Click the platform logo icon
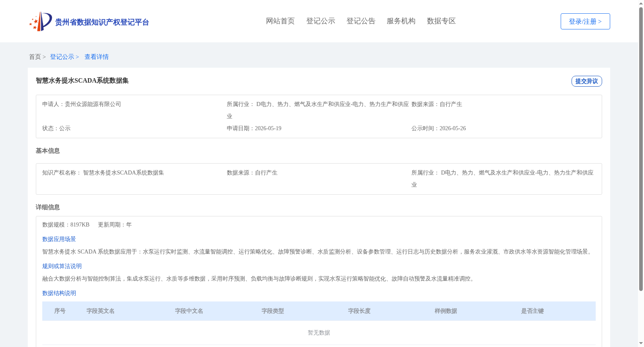This screenshot has height=347, width=644. pyautogui.click(x=41, y=21)
